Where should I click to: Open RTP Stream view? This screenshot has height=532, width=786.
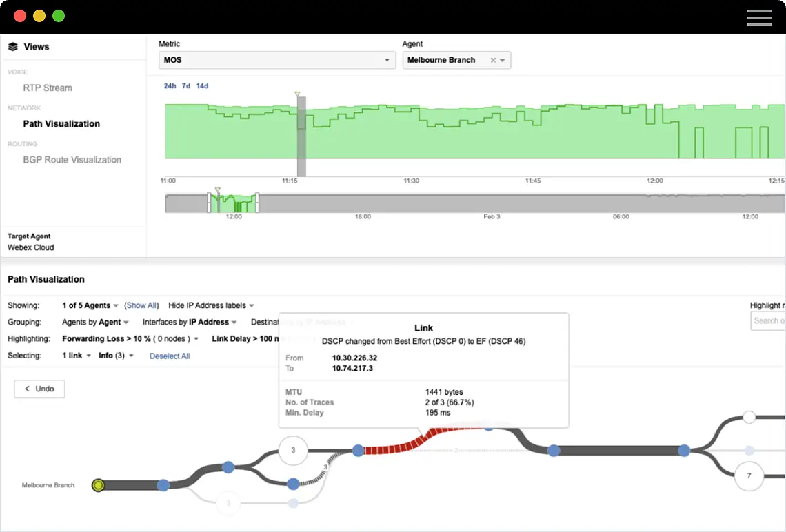click(x=48, y=88)
